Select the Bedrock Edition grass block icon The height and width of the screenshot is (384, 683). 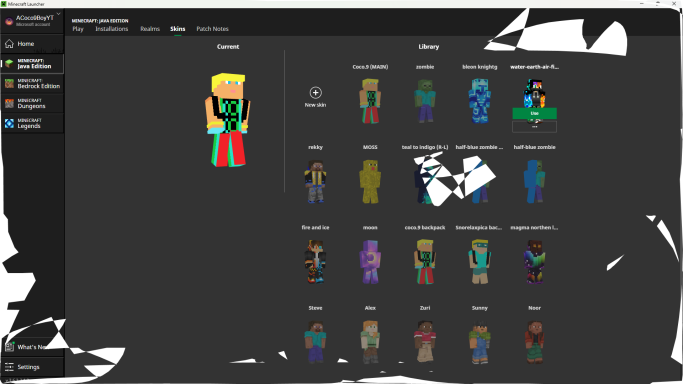[x=10, y=84]
